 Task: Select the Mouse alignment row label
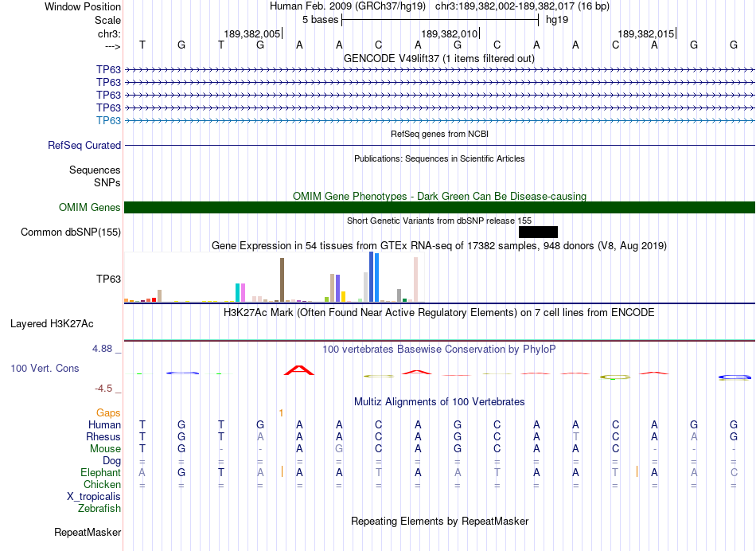point(105,449)
